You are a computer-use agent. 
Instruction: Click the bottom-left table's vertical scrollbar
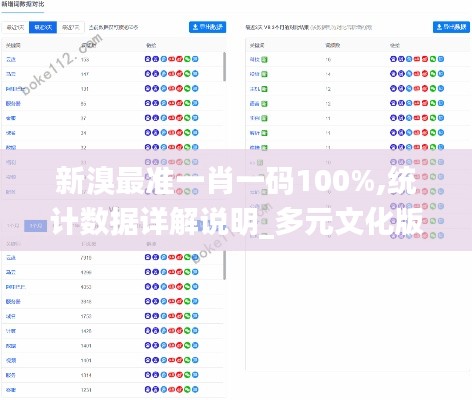pos(224,265)
